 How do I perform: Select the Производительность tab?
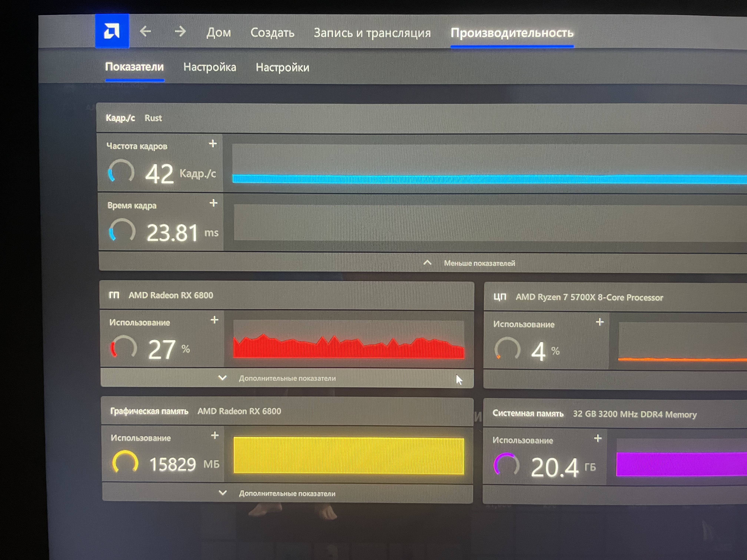coord(512,33)
